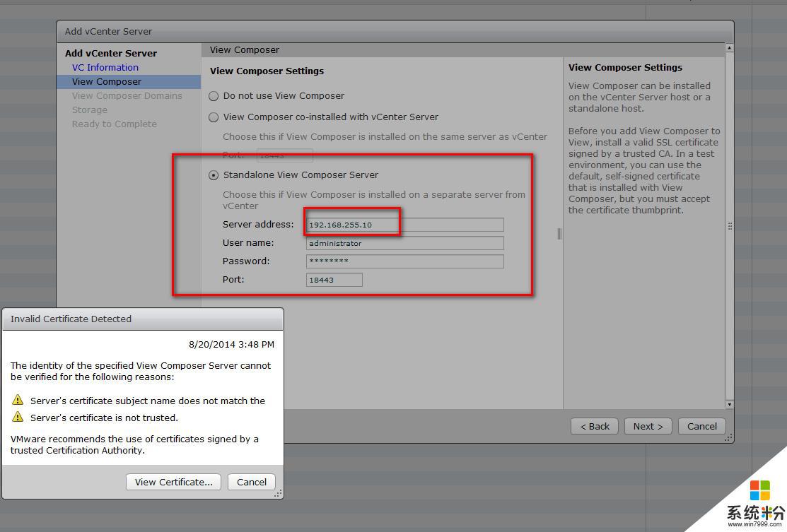This screenshot has width=787, height=532.
Task: Proceed with the Next button
Action: (648, 426)
